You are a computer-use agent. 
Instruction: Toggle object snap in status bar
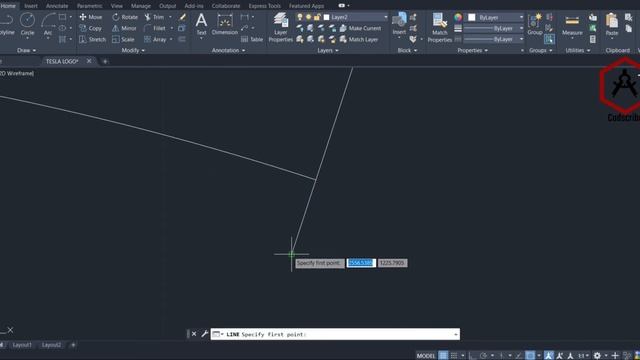[x=530, y=356]
